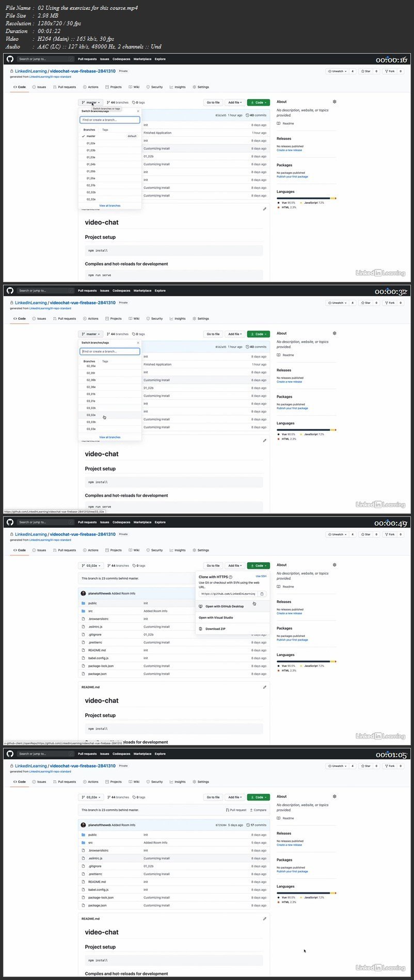The width and height of the screenshot is (414, 980).
Task: Open the master branch dropdown in the 00:00:16 frame
Action: coord(91,103)
